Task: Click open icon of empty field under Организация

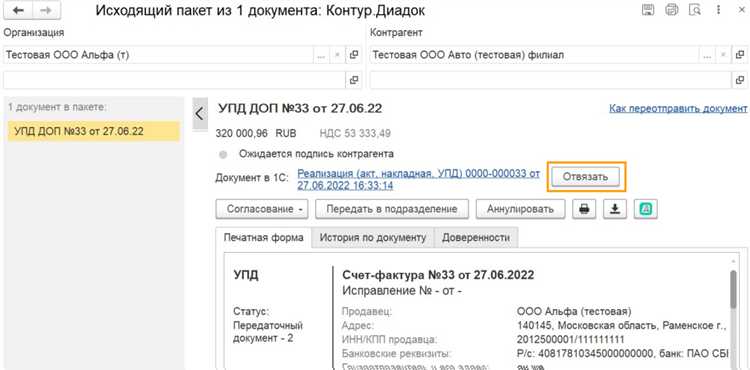Action: 354,80
